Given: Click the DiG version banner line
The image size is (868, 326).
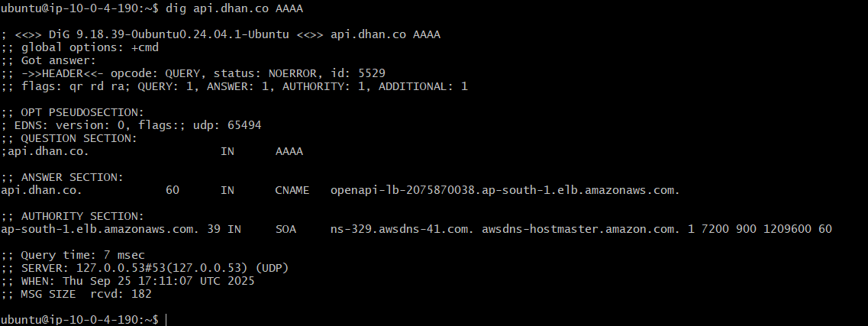Looking at the screenshot, I should point(221,34).
